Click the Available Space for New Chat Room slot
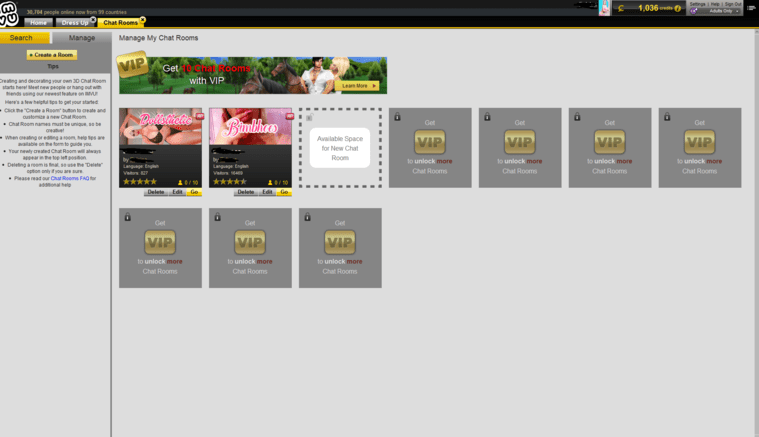This screenshot has width=759, height=437. [x=340, y=148]
